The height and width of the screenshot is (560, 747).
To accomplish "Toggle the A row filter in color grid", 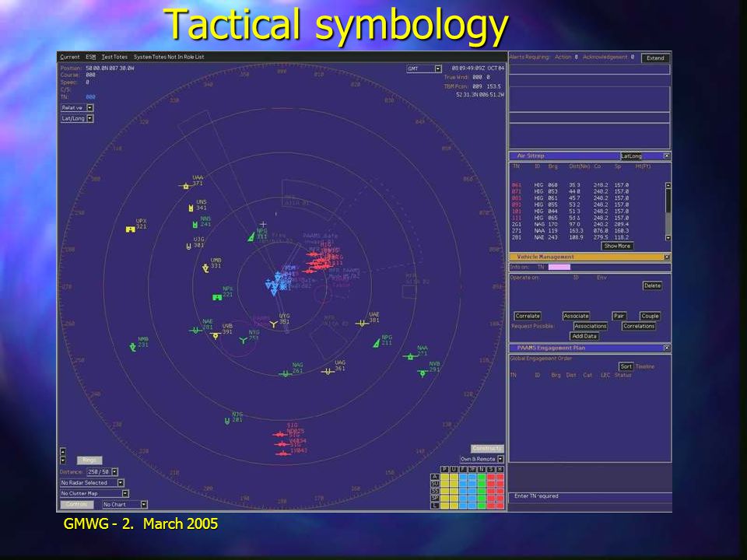I will 434,476.
